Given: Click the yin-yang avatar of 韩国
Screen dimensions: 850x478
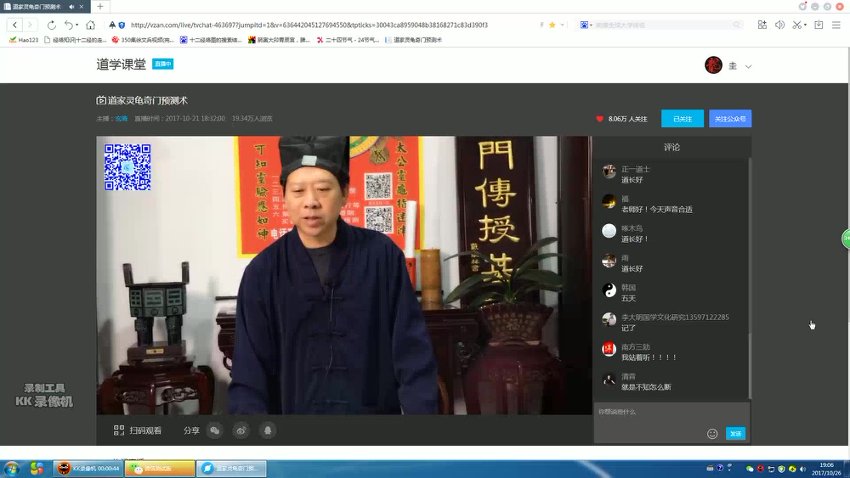Looking at the screenshot, I should 609,290.
